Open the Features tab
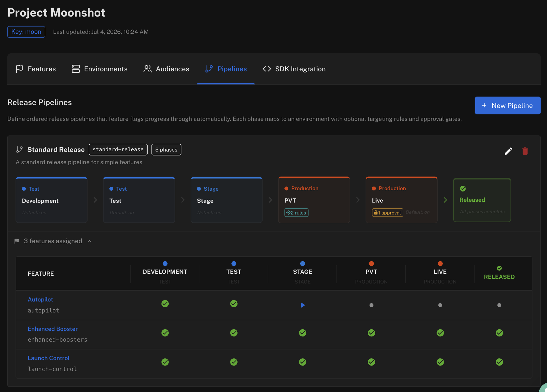Screen dimensions: 547x392 [36, 69]
